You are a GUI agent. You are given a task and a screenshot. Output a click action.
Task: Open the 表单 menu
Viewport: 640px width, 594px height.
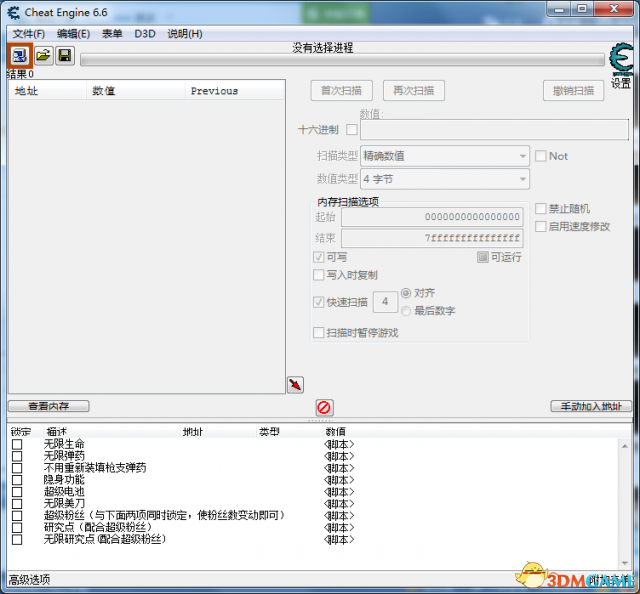(112, 33)
